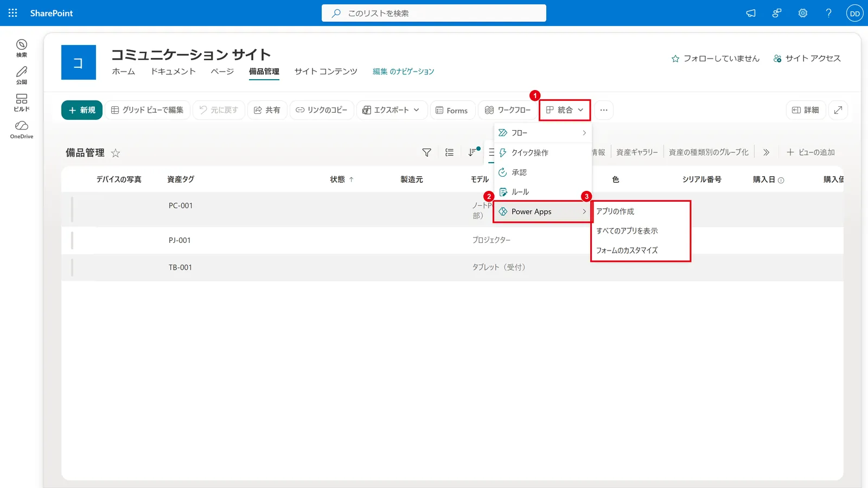Open the 詳細 pane button
The height and width of the screenshot is (488, 868).
[806, 110]
